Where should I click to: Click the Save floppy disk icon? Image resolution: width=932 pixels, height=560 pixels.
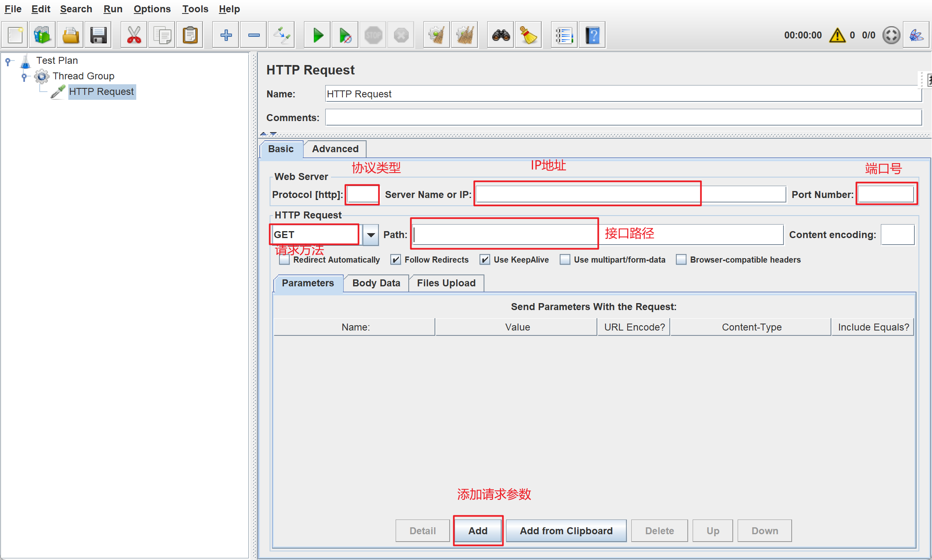98,35
